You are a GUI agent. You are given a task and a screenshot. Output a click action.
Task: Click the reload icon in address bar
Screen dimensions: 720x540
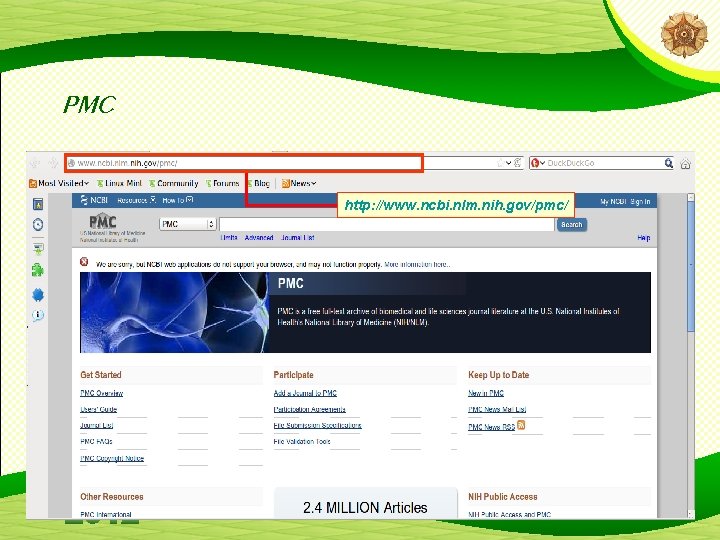point(518,163)
